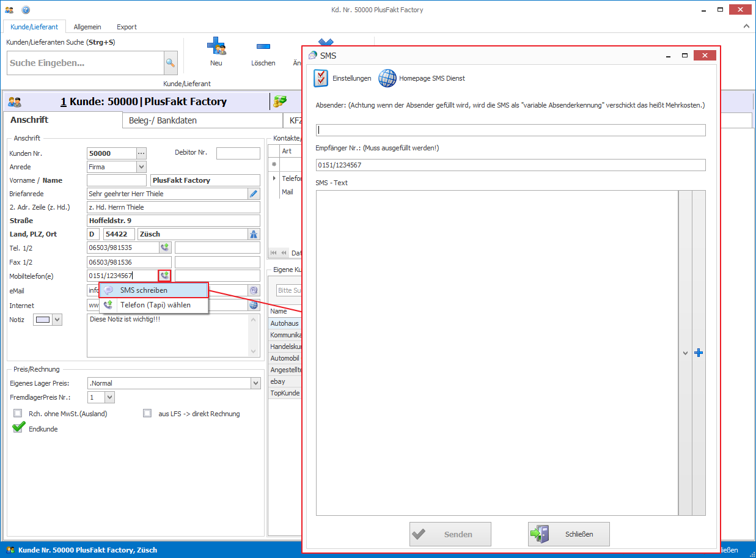
Task: Click the blue plus icon beside SMS text
Action: 699,353
